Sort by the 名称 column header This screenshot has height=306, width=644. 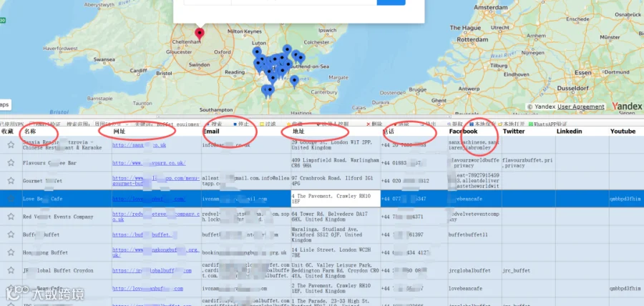30,132
